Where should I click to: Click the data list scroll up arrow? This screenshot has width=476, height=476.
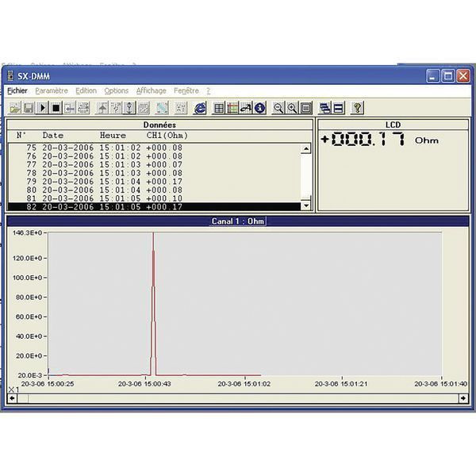pos(306,148)
